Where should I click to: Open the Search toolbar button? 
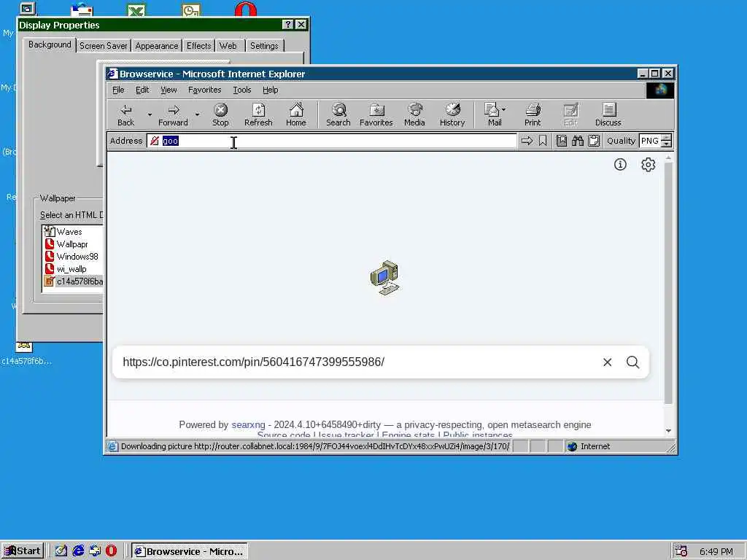(338, 114)
